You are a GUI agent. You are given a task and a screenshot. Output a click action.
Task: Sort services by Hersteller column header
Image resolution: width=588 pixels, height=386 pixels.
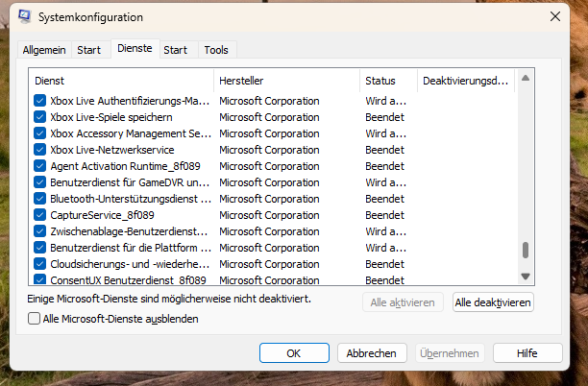coord(286,81)
